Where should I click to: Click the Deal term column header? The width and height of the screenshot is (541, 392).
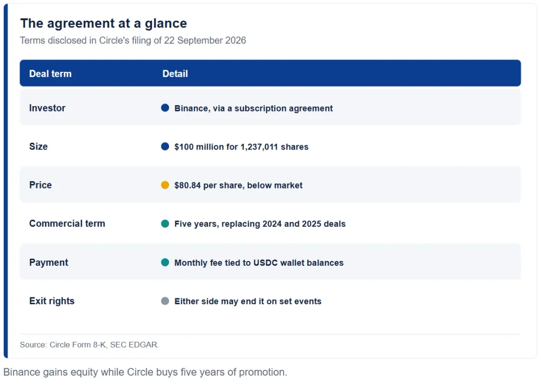click(x=50, y=73)
